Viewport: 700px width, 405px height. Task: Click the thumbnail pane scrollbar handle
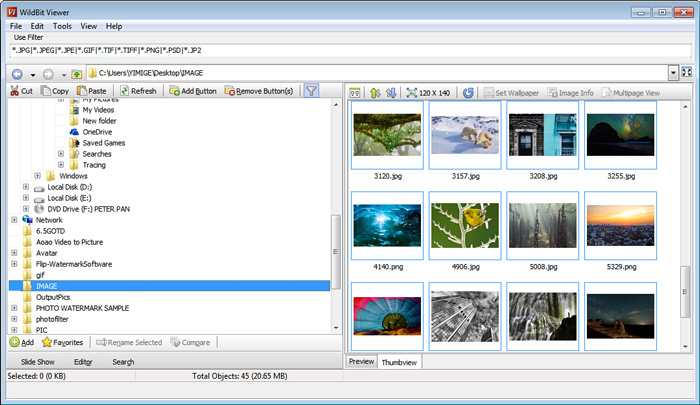[685, 292]
